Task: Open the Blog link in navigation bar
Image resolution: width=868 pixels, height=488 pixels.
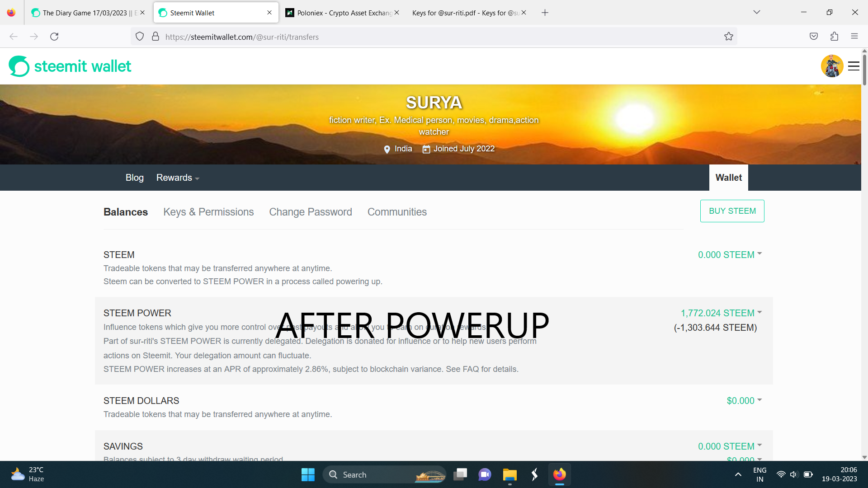Action: (x=135, y=178)
